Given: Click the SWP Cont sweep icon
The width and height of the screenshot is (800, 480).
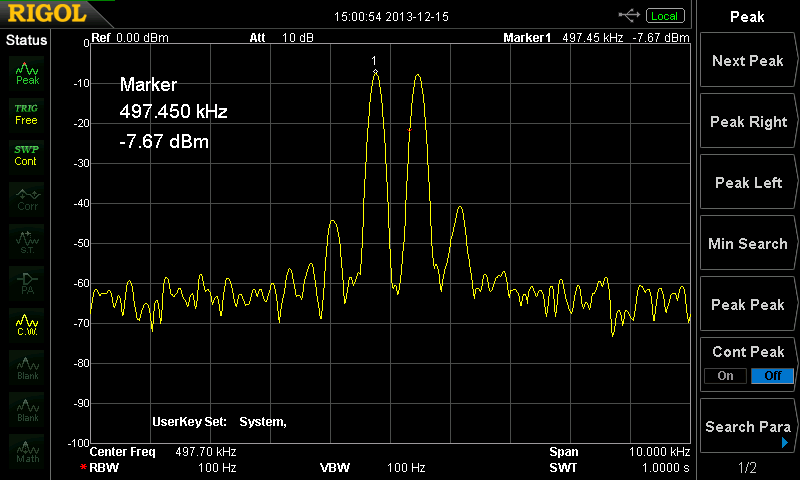Looking at the screenshot, I should tap(27, 155).
